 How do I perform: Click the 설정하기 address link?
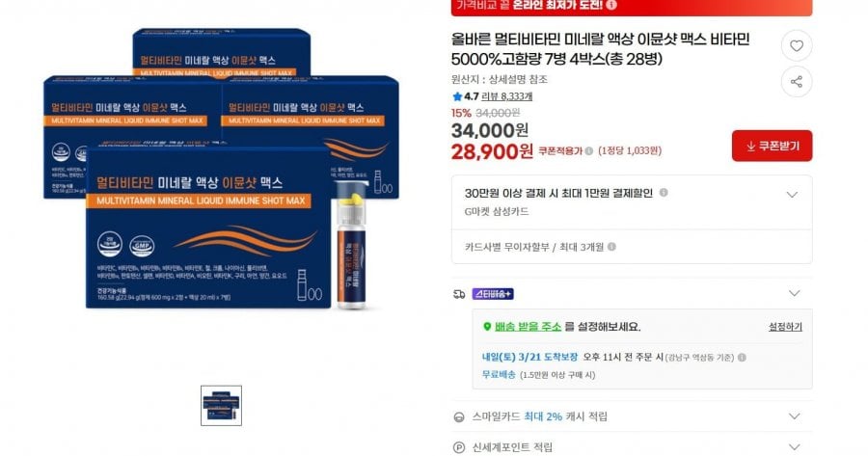coord(785,327)
